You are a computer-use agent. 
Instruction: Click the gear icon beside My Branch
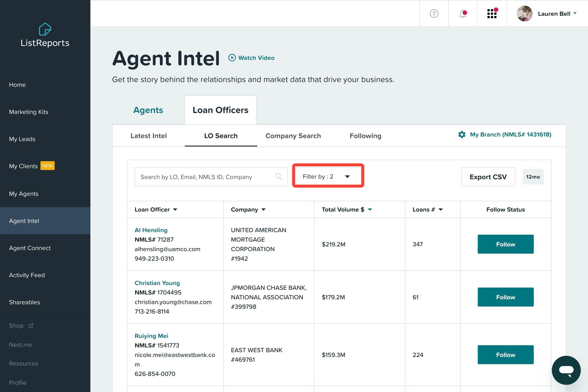[462, 135]
